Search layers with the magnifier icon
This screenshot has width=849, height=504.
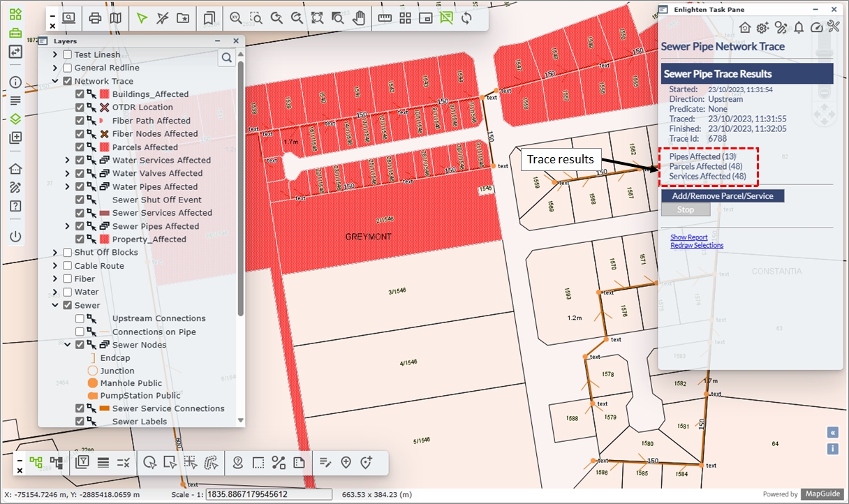click(226, 58)
